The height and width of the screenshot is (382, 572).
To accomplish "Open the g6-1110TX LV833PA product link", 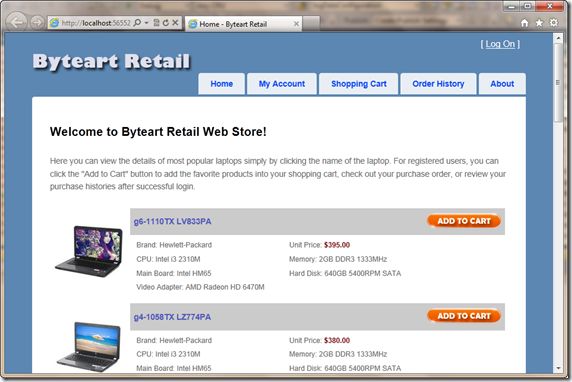I will (172, 221).
